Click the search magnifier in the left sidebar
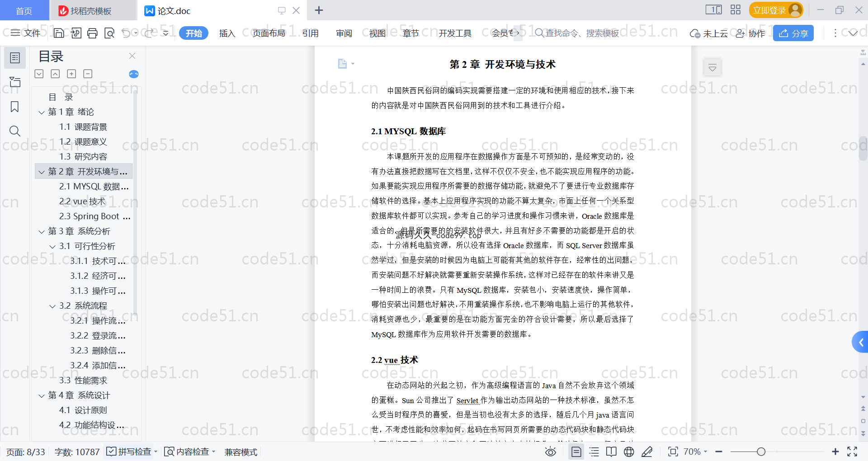The height and width of the screenshot is (461, 868). (x=14, y=131)
